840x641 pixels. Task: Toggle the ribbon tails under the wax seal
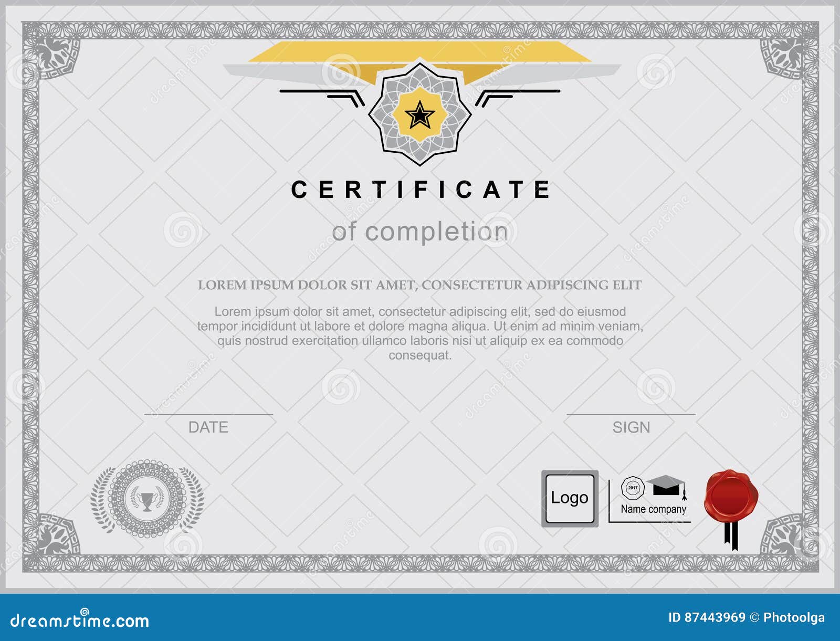coord(730,535)
